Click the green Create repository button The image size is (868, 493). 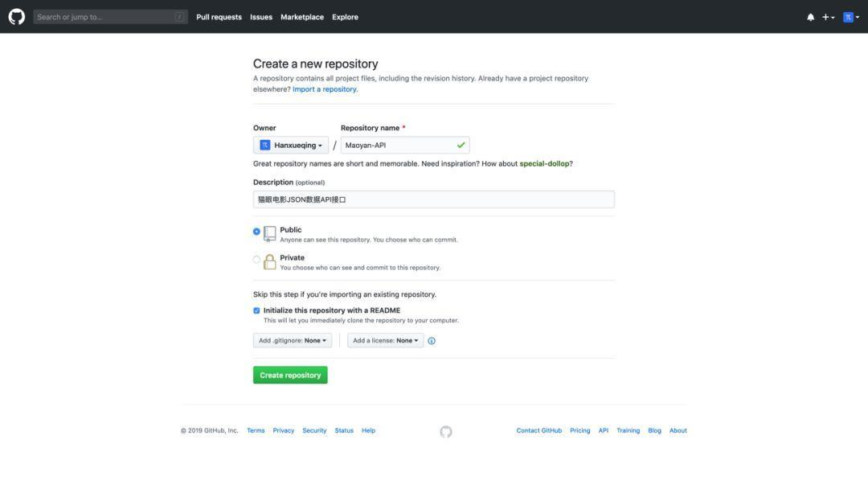[290, 375]
